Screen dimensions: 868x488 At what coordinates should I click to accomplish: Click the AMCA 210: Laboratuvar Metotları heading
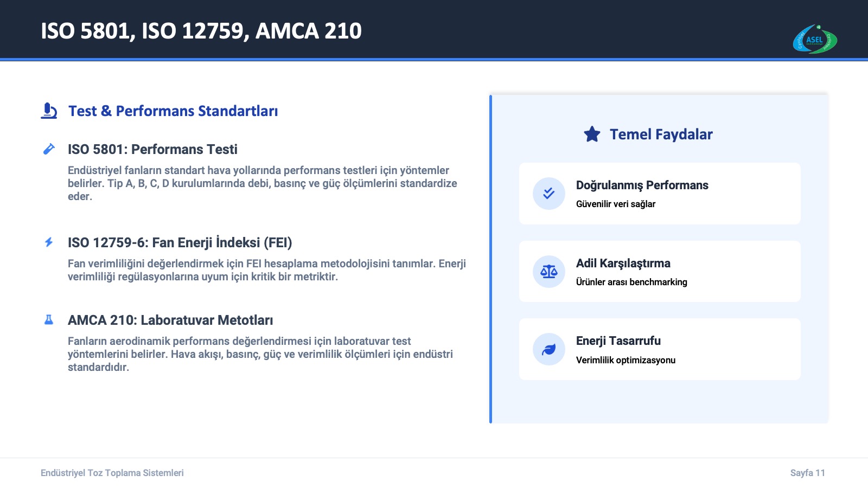click(170, 320)
